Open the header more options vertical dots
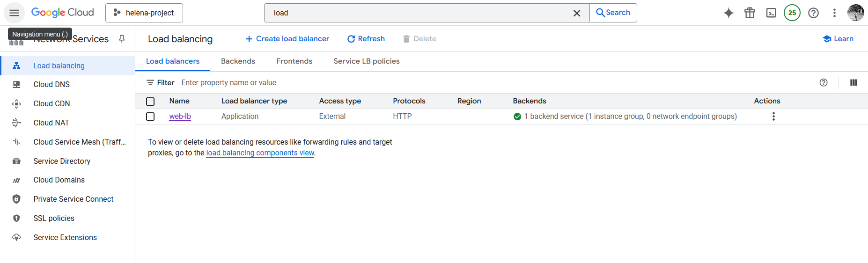 [x=834, y=13]
